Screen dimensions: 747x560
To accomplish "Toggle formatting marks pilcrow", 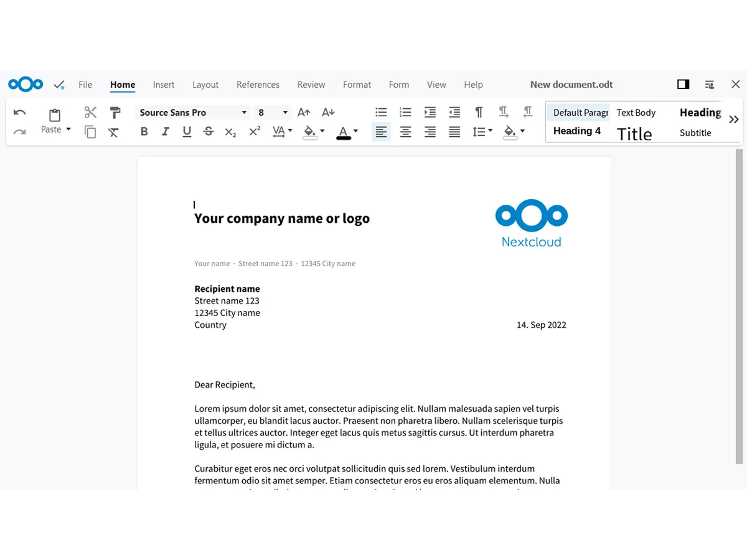I will [479, 112].
